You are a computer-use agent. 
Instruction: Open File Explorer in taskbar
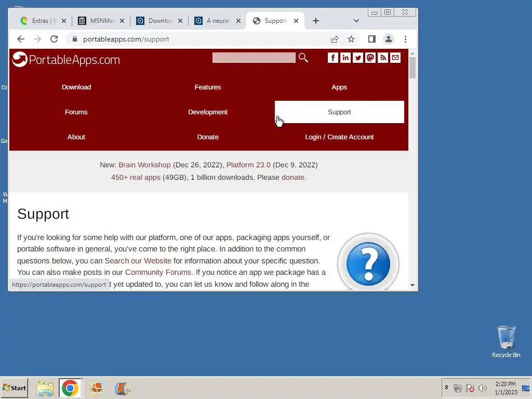[45, 388]
